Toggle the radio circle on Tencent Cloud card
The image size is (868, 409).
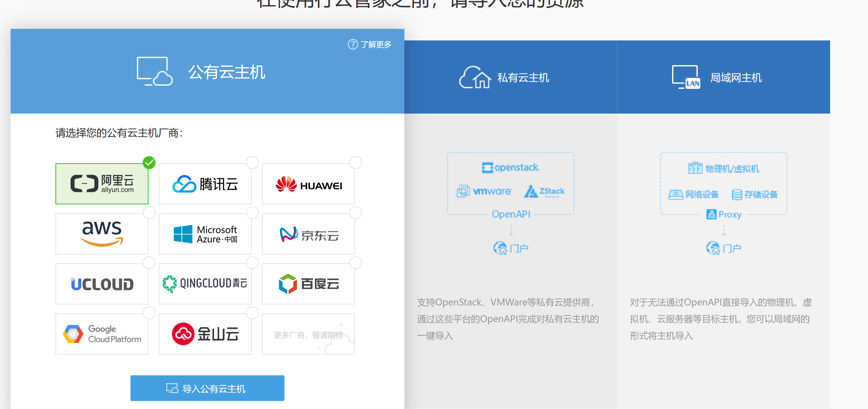point(252,163)
